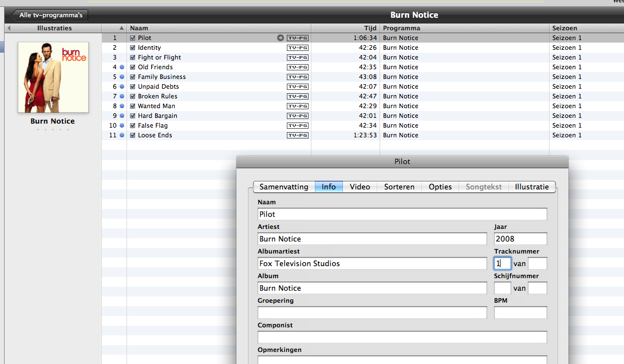The height and width of the screenshot is (364, 624).
Task: Click the Illustraties column header
Action: tap(54, 28)
